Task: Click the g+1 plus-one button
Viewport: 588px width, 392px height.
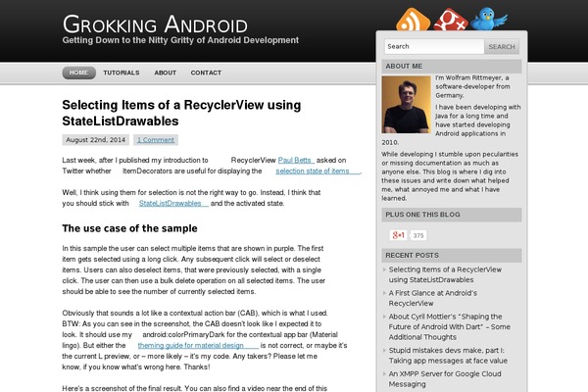Action: click(398, 235)
